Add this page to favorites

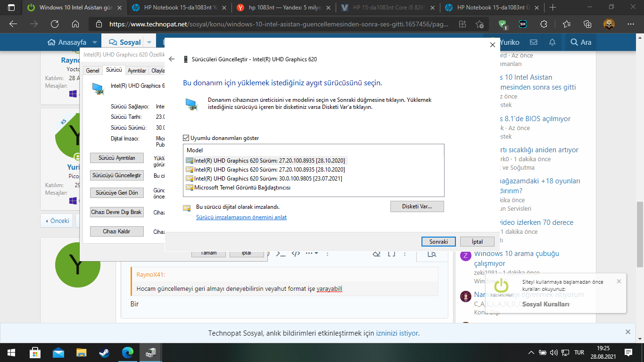pyautogui.click(x=479, y=24)
